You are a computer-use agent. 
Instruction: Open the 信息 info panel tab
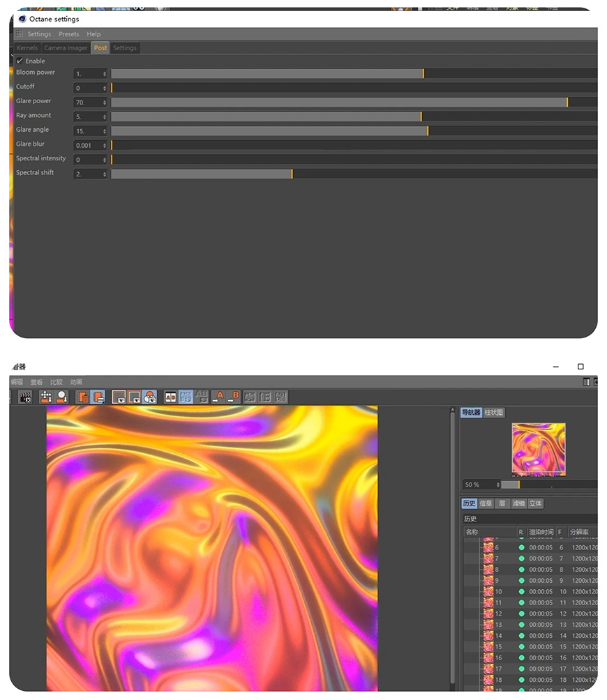click(486, 503)
